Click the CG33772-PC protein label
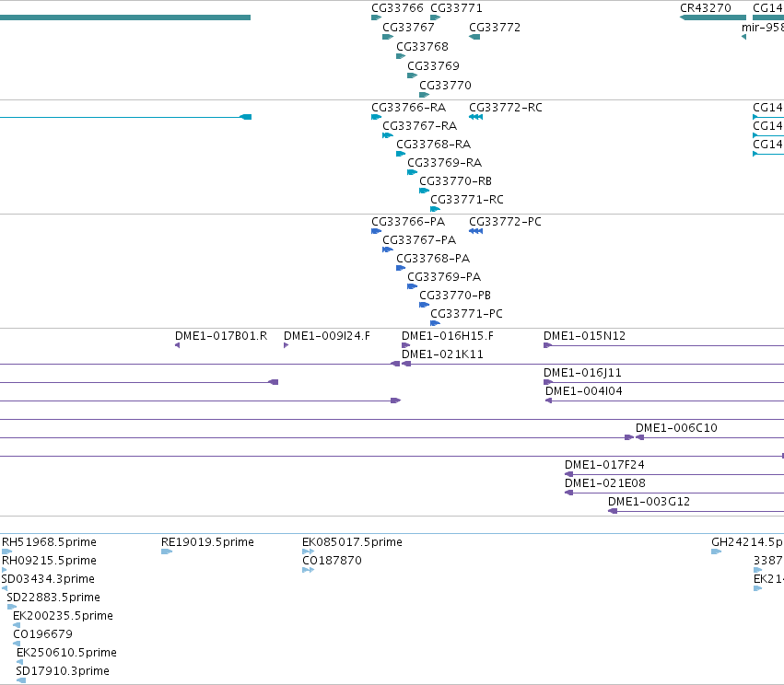The image size is (784, 685). pyautogui.click(x=505, y=221)
